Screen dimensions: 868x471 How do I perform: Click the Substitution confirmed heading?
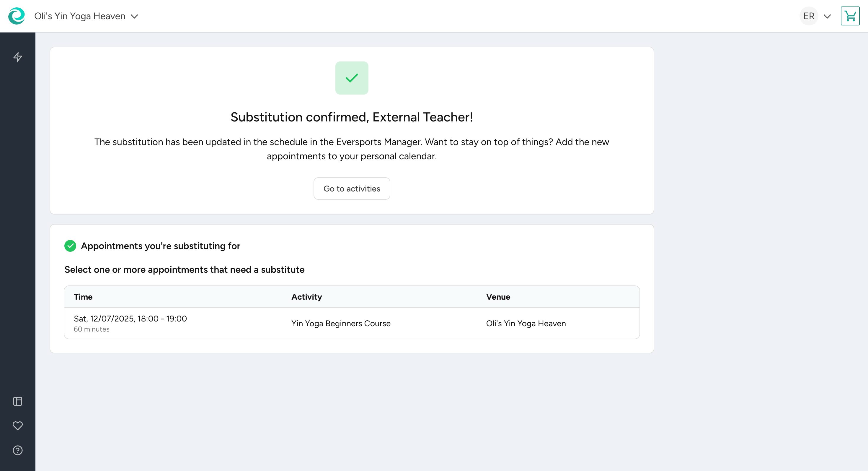[x=352, y=117]
